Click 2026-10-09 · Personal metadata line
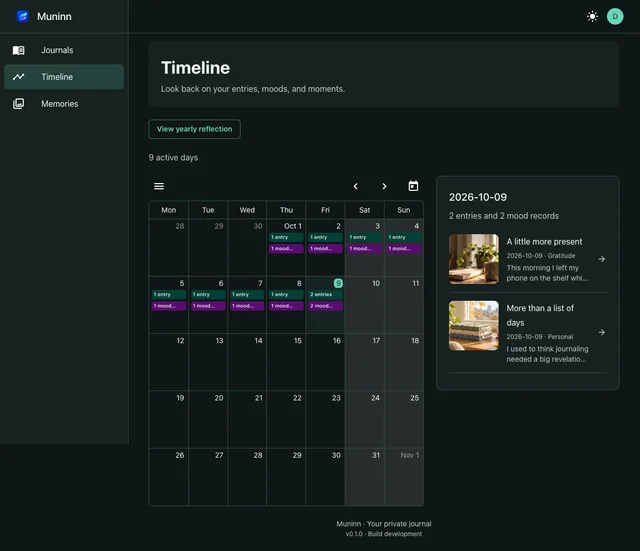 (540, 337)
